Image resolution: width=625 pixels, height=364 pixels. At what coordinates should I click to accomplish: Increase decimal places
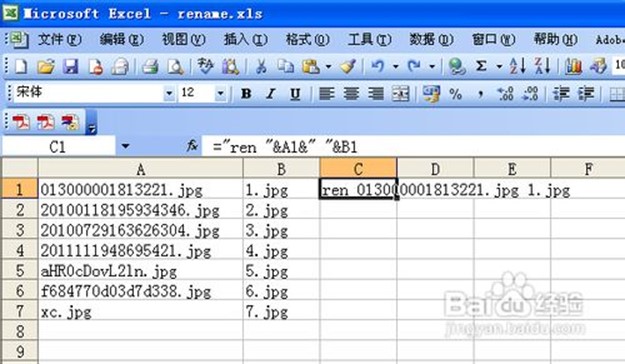505,94
